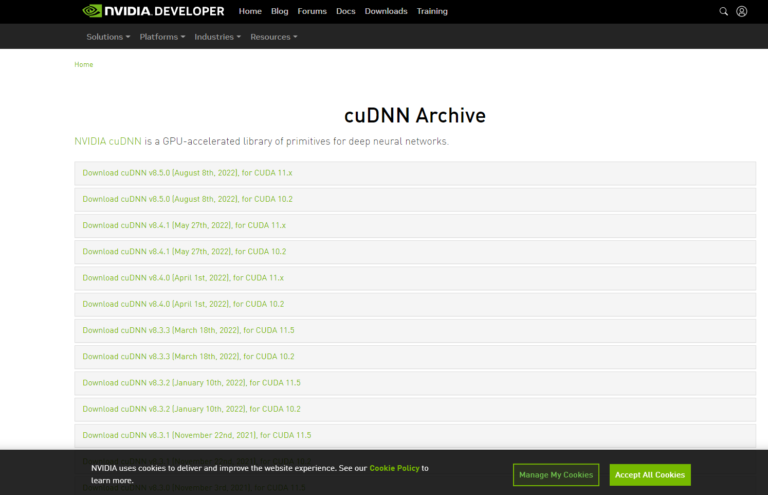
Task: Open Training in the top navigation
Action: [432, 12]
